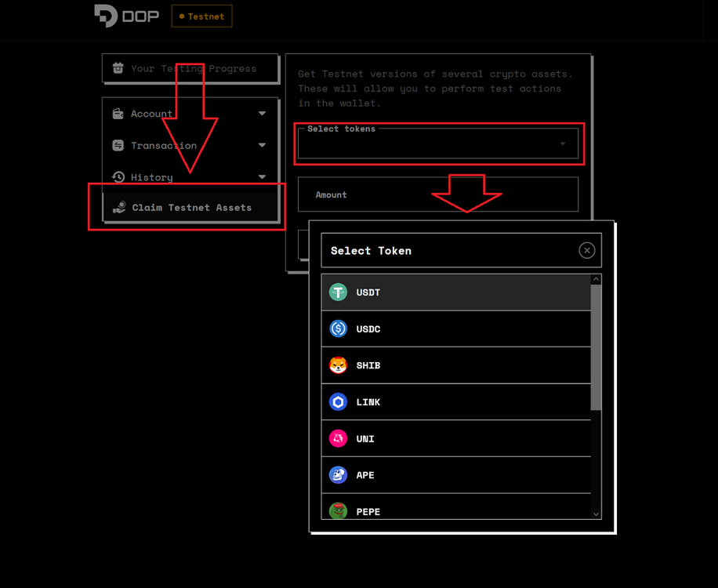Close the Select Token dialog
Screen dimensions: 718x588
point(586,251)
